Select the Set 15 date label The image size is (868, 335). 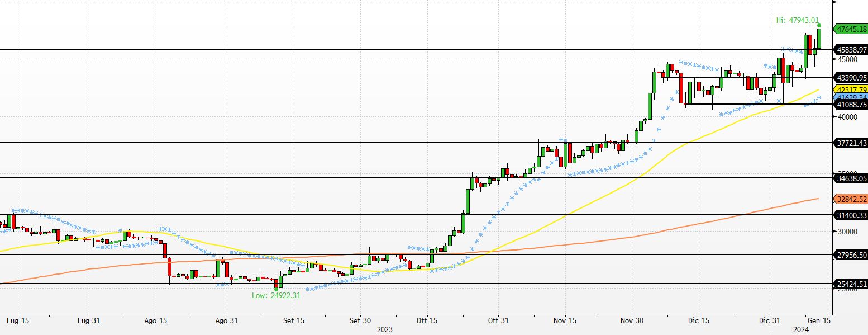pyautogui.click(x=294, y=321)
